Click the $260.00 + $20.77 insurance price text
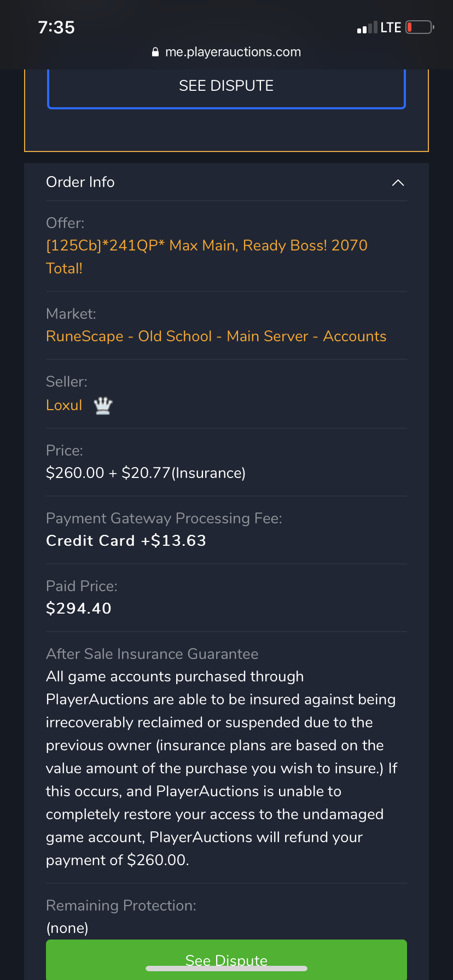Image resolution: width=453 pixels, height=980 pixels. coord(146,473)
